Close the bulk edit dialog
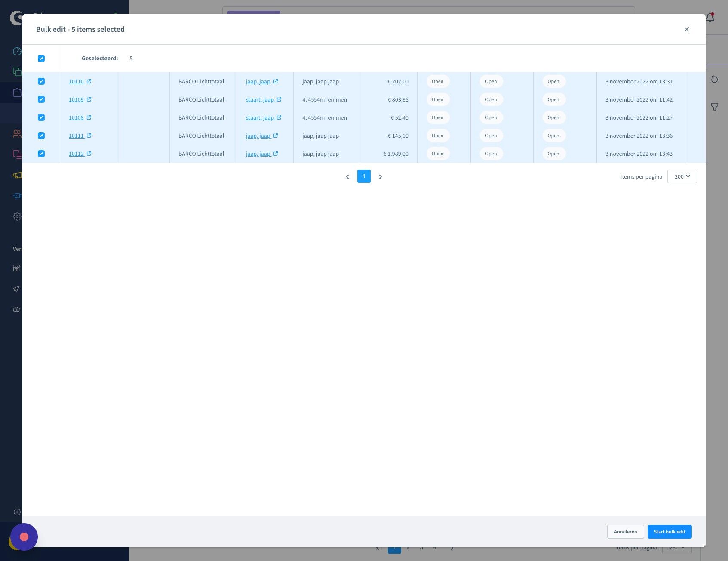The height and width of the screenshot is (561, 728). coord(686,29)
